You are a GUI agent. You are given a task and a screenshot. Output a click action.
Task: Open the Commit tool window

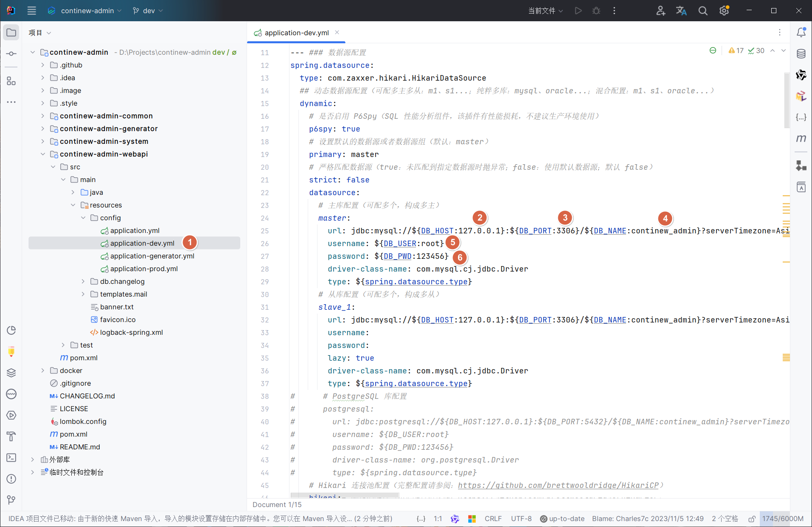tap(11, 54)
